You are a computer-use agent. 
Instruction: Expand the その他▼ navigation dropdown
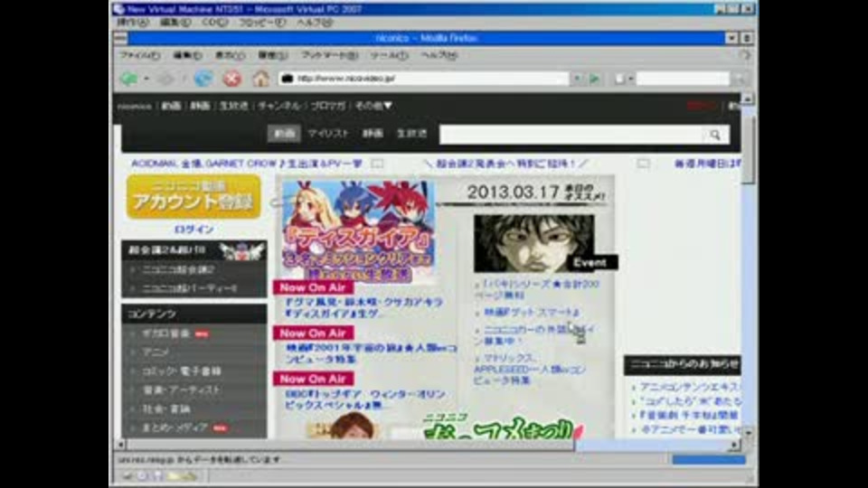(373, 106)
